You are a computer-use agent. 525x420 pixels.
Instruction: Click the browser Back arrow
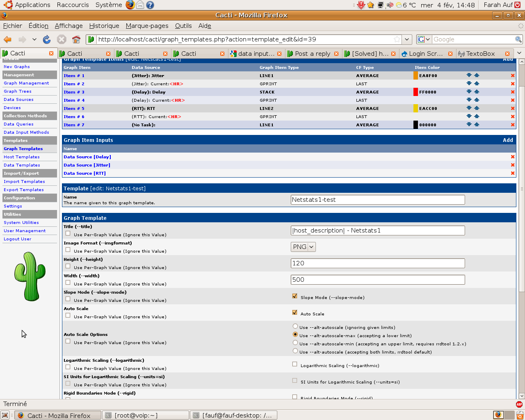point(7,39)
